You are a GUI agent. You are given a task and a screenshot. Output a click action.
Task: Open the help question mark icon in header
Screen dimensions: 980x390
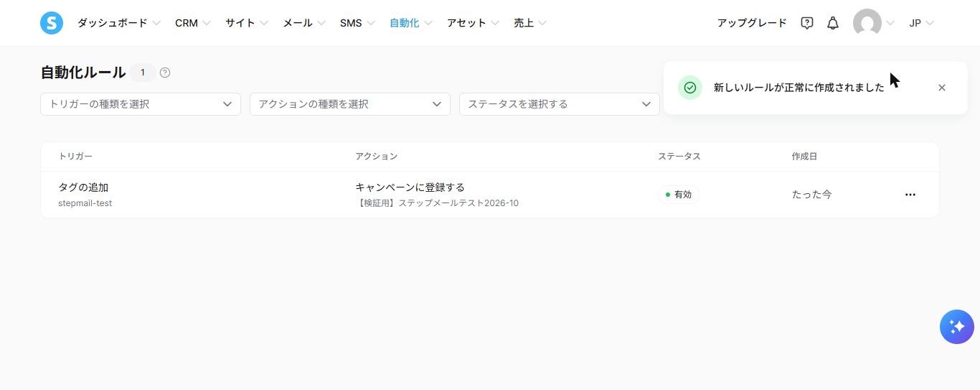(x=807, y=23)
